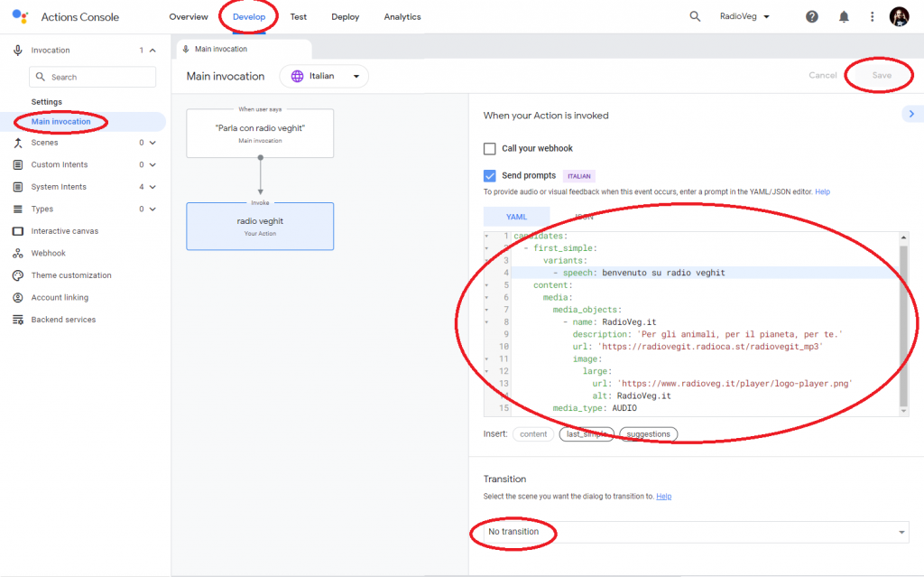
Task: Open the help question mark icon
Action: point(812,17)
